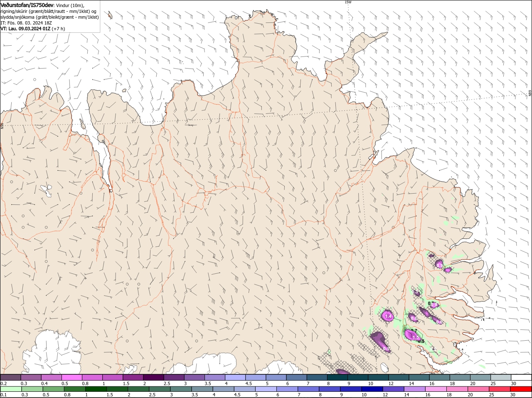Click the black 0.7 value on the map
This screenshot has height=398, width=532.
click(414, 331)
